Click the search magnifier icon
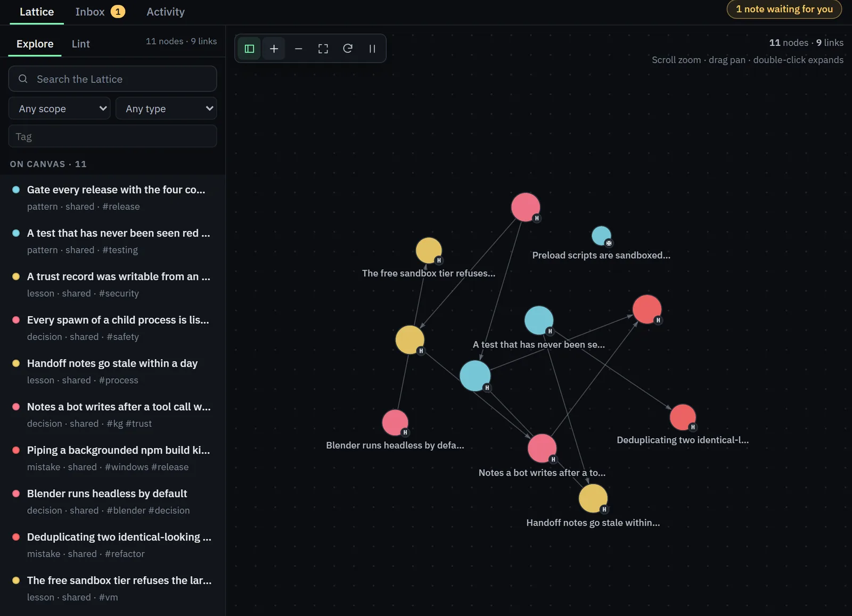852x616 pixels. click(23, 79)
